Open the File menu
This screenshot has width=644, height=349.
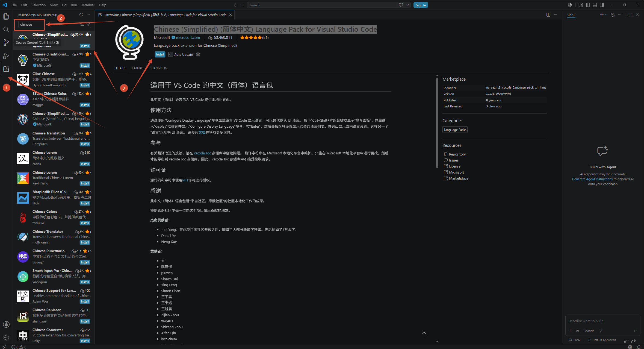pos(14,5)
